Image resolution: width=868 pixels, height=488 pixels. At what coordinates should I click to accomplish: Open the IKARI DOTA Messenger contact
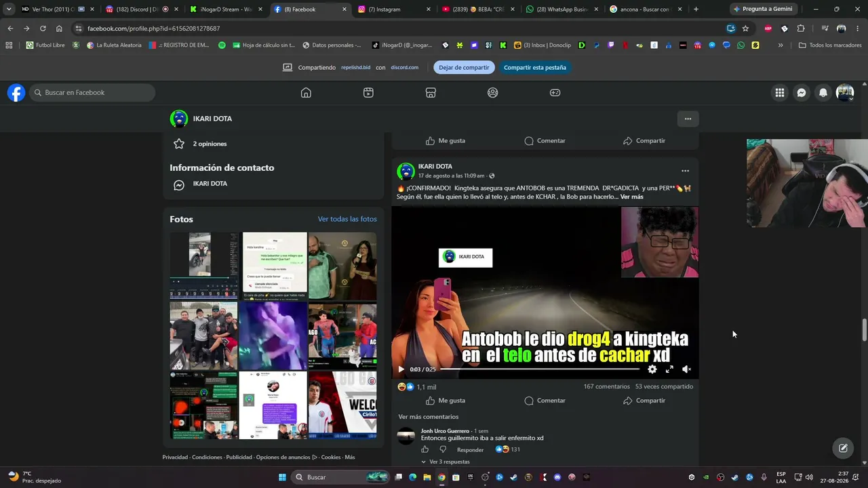point(210,184)
